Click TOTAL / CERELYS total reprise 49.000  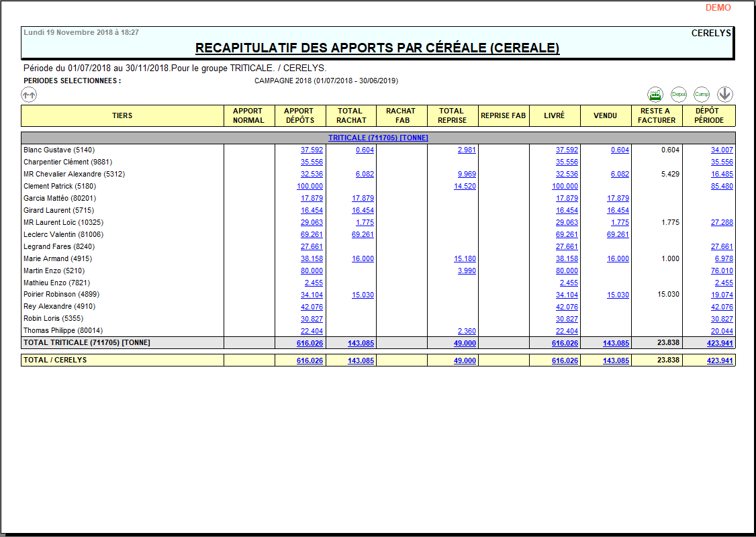pyautogui.click(x=465, y=360)
